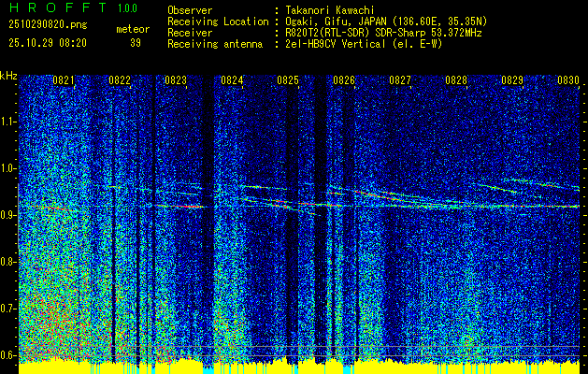Click the Receiving Location label
Viewport: 588px width, 374px height.
tap(218, 22)
